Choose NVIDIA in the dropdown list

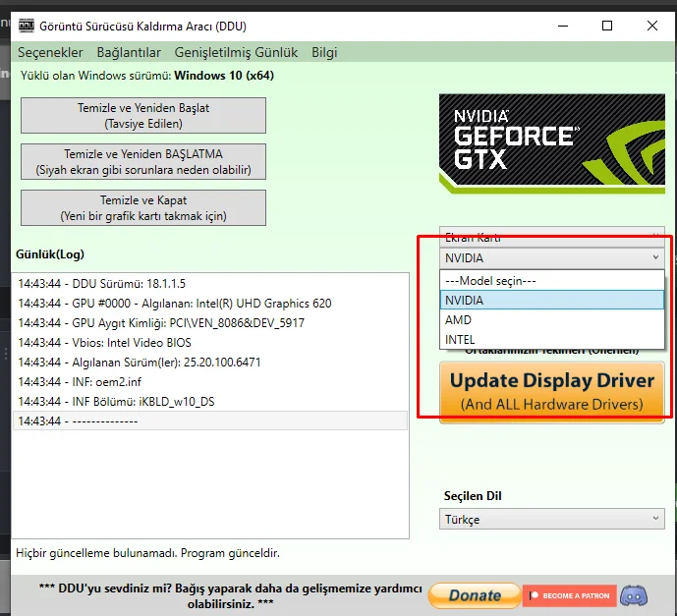pyautogui.click(x=552, y=300)
